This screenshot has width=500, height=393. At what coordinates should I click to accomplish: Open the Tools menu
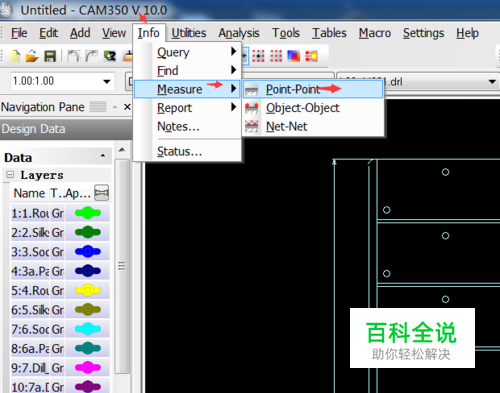click(286, 33)
